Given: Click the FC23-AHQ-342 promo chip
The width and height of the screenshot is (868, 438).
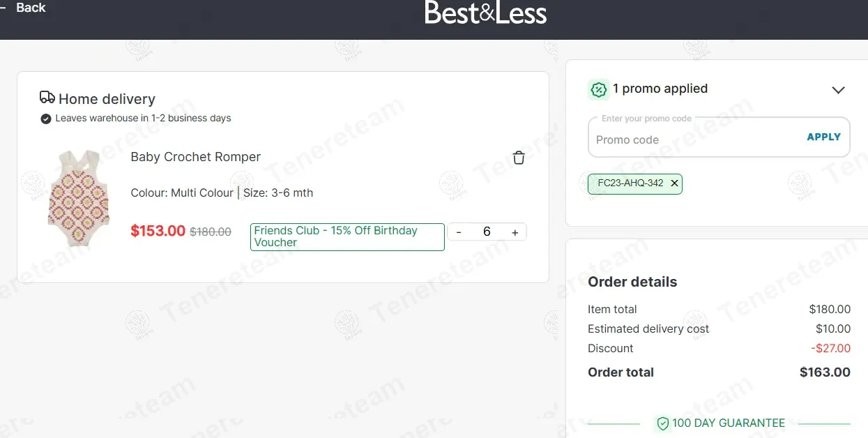Looking at the screenshot, I should pos(635,183).
